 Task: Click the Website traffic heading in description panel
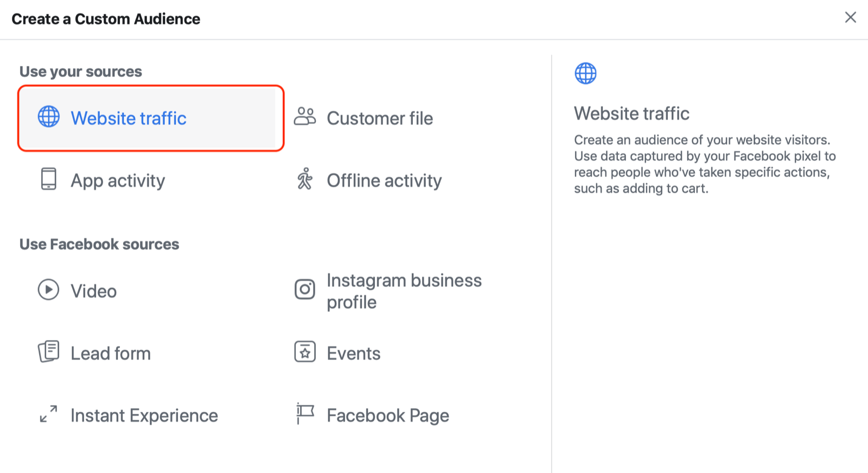[632, 113]
